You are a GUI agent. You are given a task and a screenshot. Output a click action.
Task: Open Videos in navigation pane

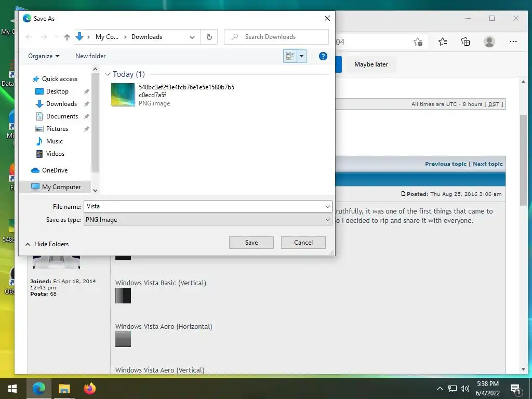[55, 154]
